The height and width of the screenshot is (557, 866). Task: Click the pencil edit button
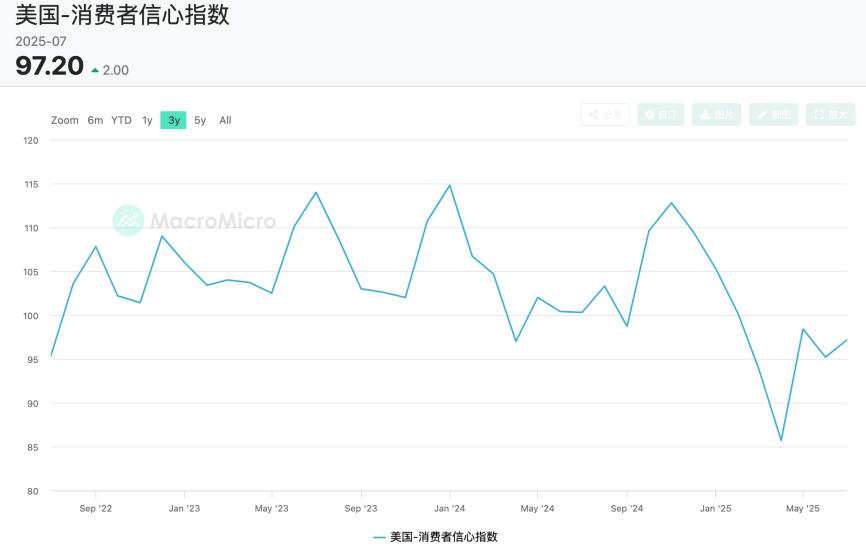coord(774,114)
